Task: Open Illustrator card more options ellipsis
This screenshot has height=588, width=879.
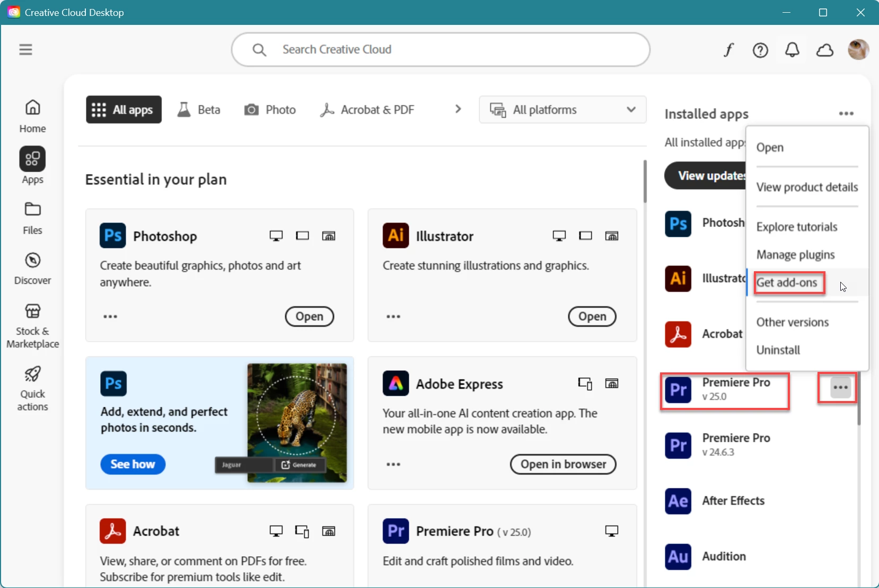Action: pos(393,316)
